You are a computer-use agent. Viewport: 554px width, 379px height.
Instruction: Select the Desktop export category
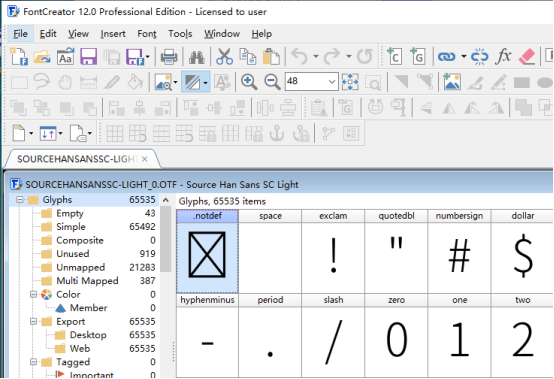click(x=88, y=335)
